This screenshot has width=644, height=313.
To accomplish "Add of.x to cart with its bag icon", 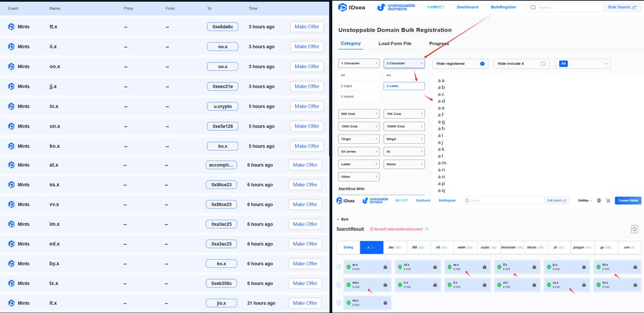I will tap(535, 285).
